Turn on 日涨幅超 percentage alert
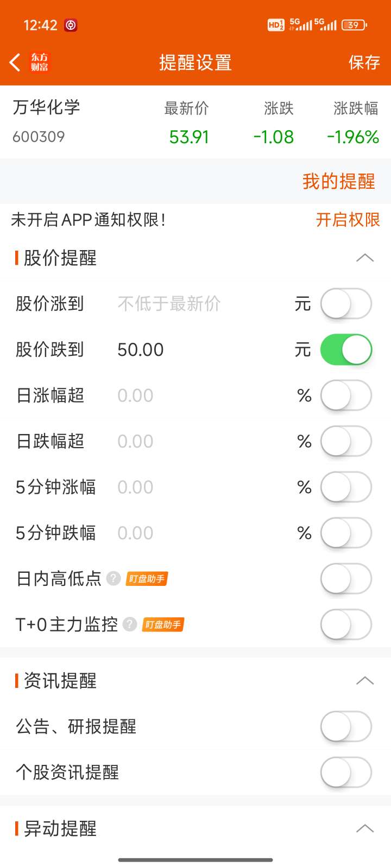This screenshot has width=391, height=868. click(x=346, y=395)
